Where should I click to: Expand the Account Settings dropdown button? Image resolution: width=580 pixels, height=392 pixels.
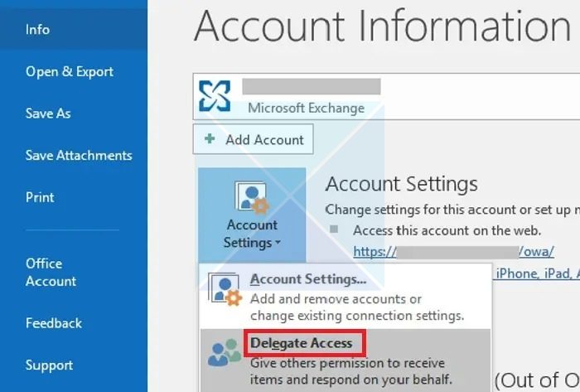click(x=252, y=215)
